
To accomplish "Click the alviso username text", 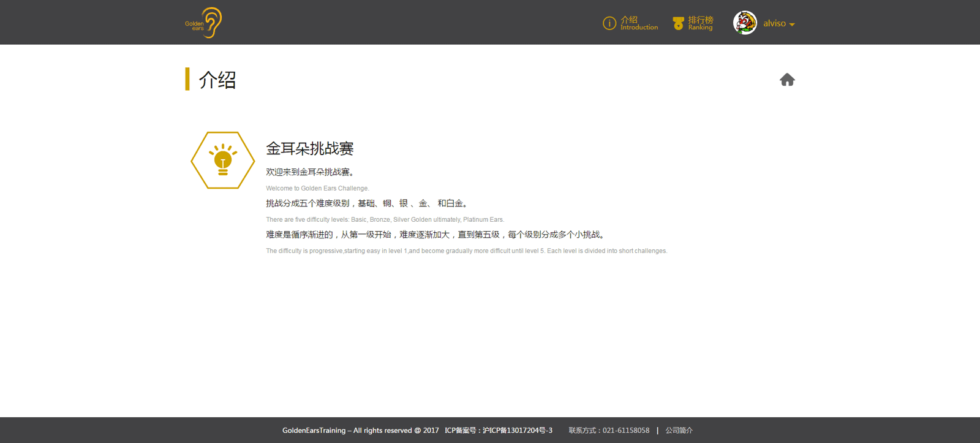I will coord(774,23).
